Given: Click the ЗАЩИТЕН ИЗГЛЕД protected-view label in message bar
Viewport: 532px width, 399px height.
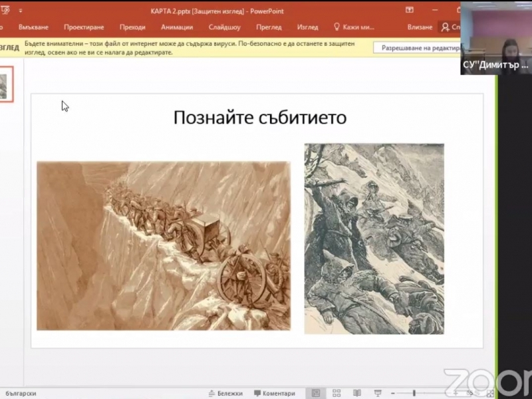Looking at the screenshot, I should pos(9,48).
